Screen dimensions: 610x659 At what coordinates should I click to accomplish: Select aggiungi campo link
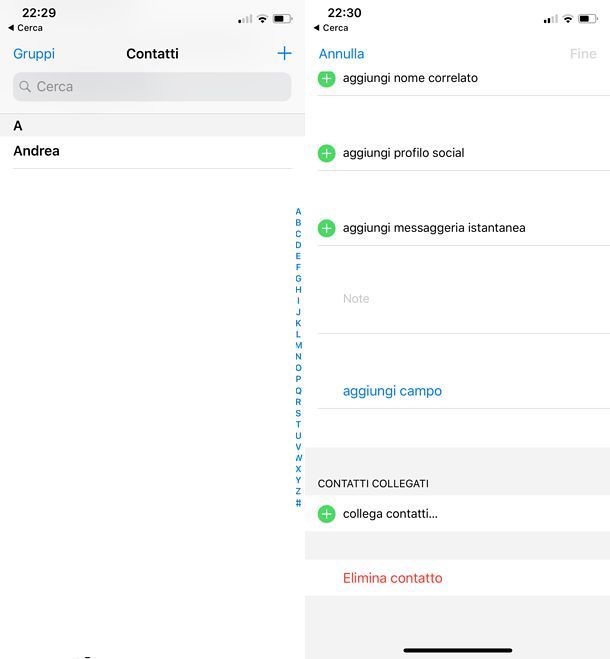tap(392, 391)
